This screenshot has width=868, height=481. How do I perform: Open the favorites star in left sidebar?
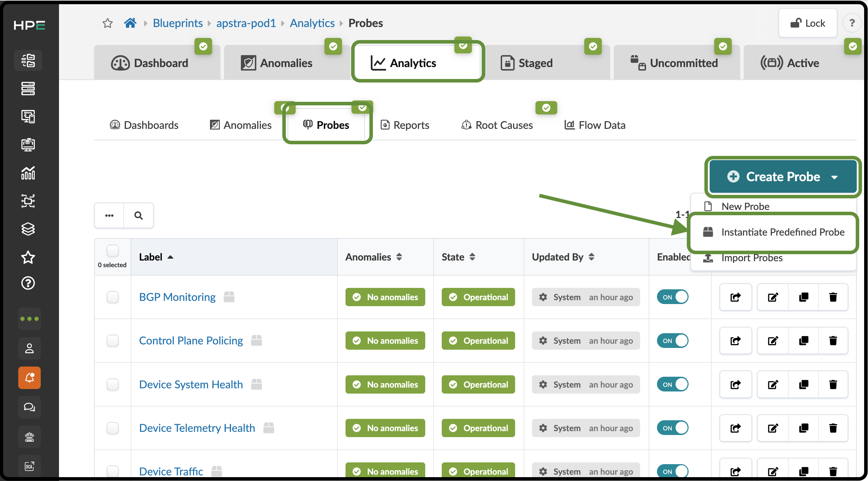point(28,257)
